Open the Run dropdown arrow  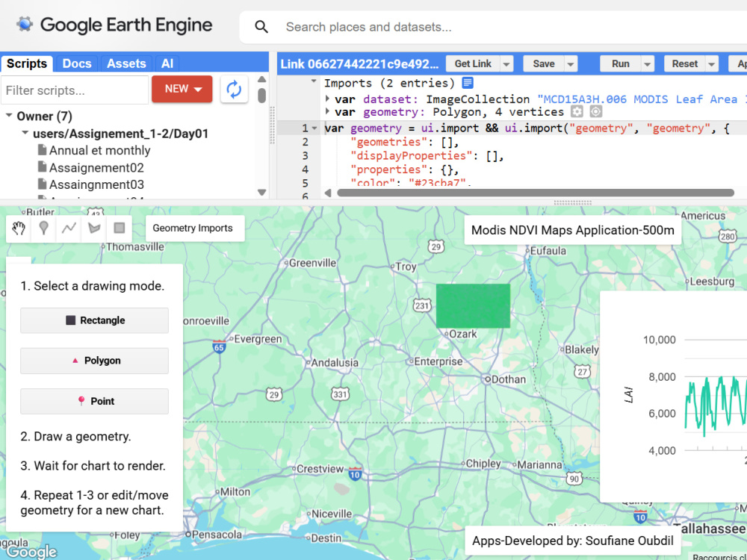pyautogui.click(x=648, y=63)
